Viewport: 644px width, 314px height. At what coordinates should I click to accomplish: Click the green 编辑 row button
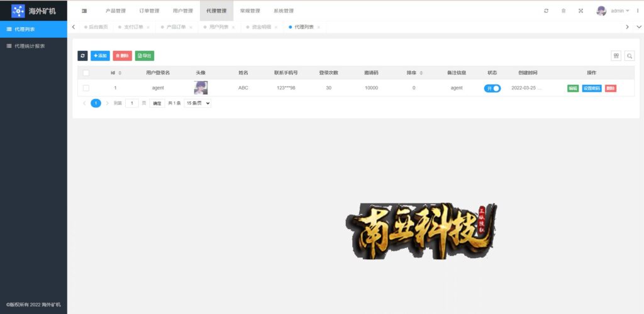point(573,88)
